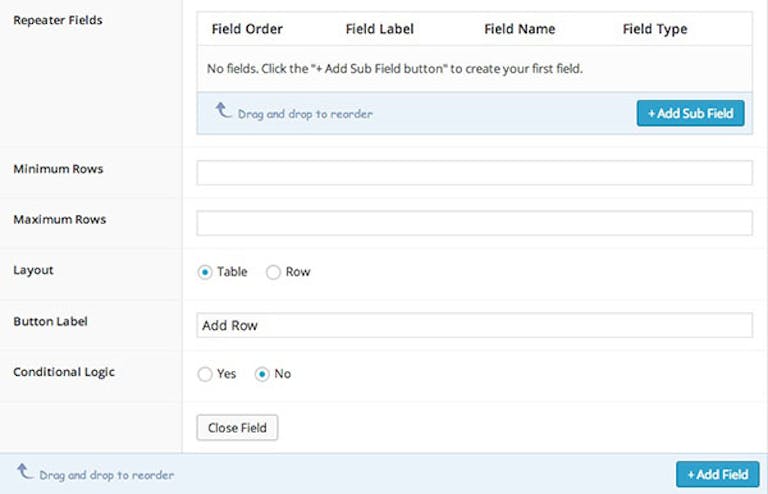Focus the Maximum Rows input field
Viewport: 768px width, 494px height.
475,223
